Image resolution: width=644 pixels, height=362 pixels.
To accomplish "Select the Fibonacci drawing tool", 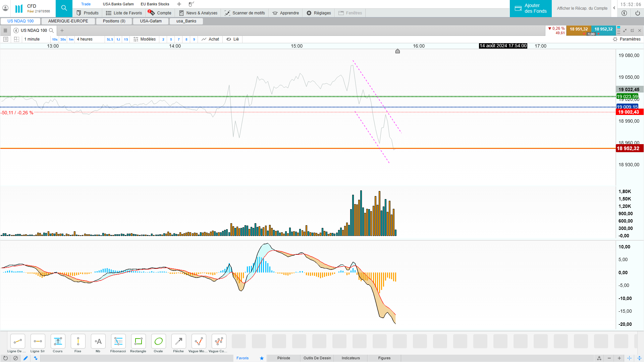I will [x=118, y=342].
